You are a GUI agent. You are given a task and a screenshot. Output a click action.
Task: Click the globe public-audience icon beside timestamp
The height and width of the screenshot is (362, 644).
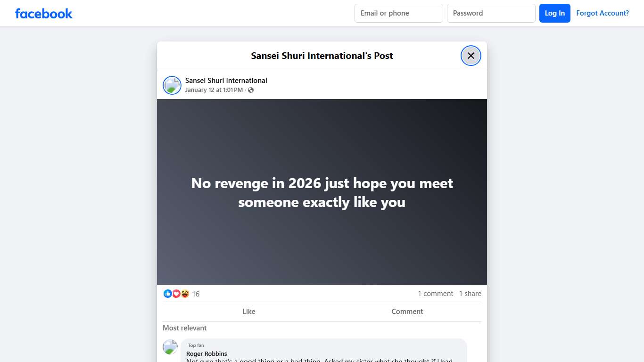pyautogui.click(x=251, y=90)
